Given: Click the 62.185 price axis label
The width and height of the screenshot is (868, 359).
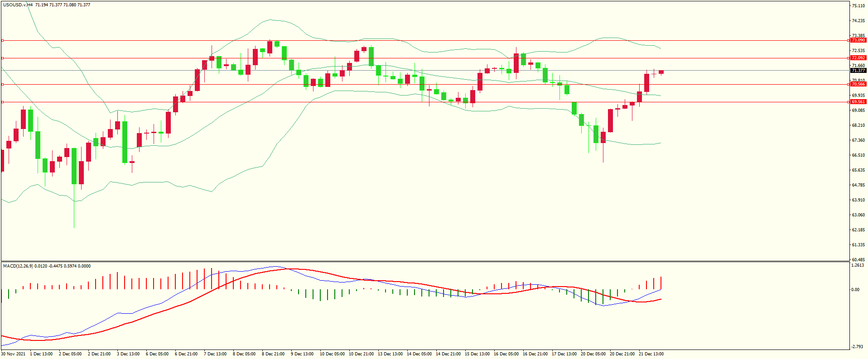Looking at the screenshot, I should coord(858,230).
